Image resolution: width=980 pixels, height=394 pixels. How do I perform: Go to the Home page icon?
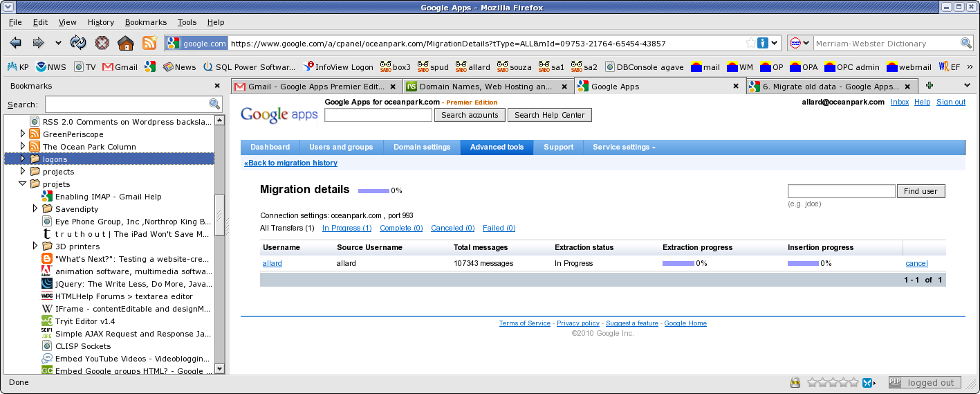coord(125,43)
